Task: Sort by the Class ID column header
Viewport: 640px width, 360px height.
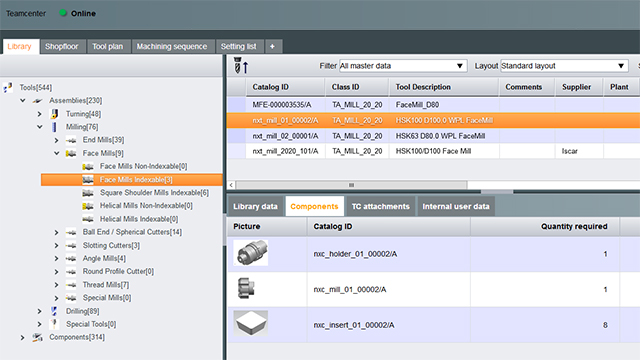Action: point(357,87)
